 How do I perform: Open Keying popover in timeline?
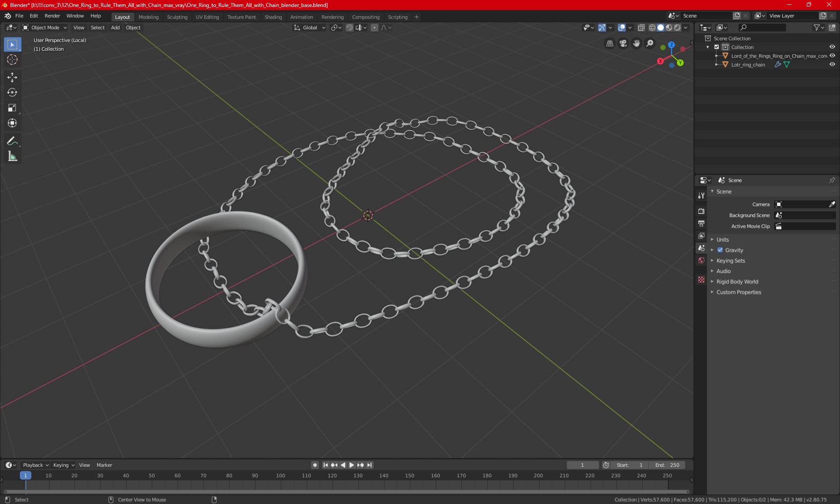pyautogui.click(x=63, y=465)
